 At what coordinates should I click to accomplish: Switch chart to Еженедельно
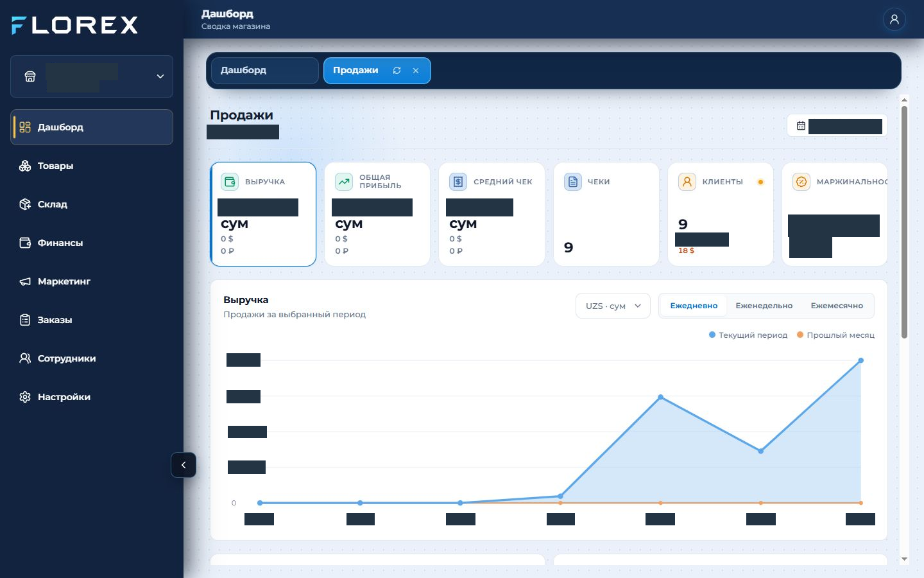(x=764, y=306)
